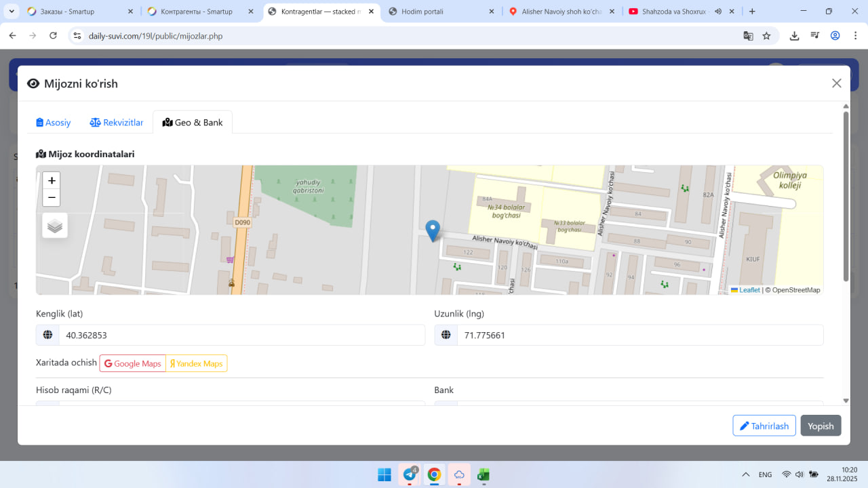The width and height of the screenshot is (868, 488).
Task: Translate this page via address bar icon
Action: click(x=748, y=36)
